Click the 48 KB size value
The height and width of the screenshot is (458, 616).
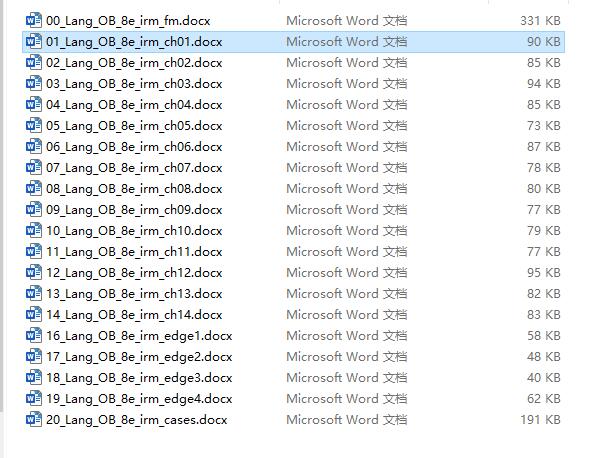click(544, 357)
